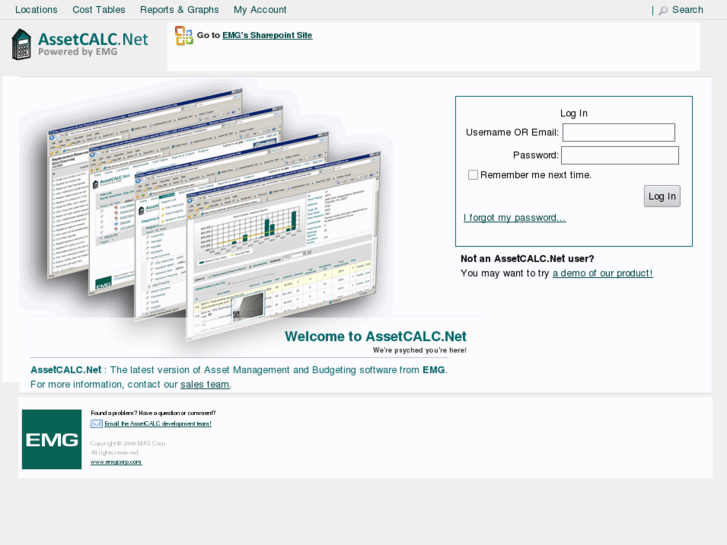Email the AssetCALC development team link
Image resolution: width=727 pixels, height=545 pixels.
pos(158,423)
